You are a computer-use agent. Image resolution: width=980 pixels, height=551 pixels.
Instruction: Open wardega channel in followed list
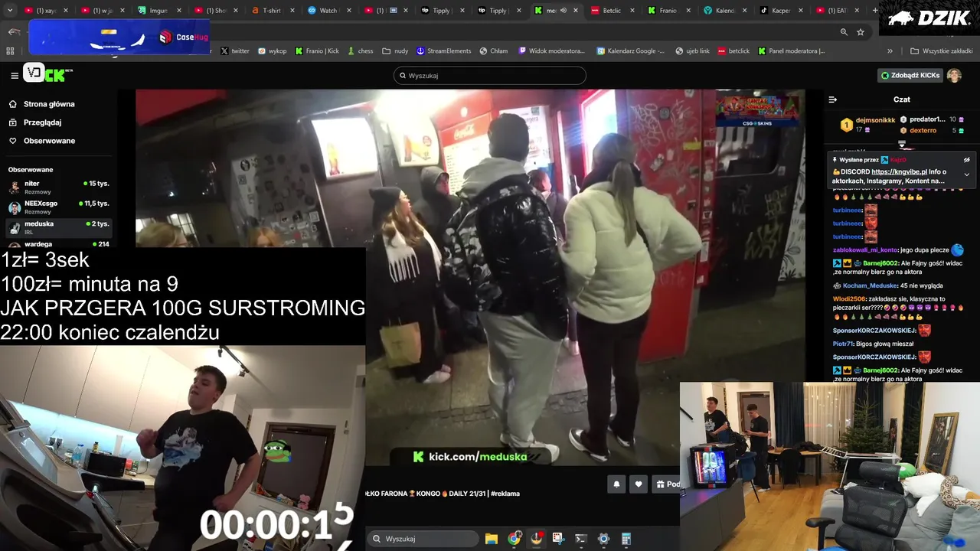pos(58,244)
